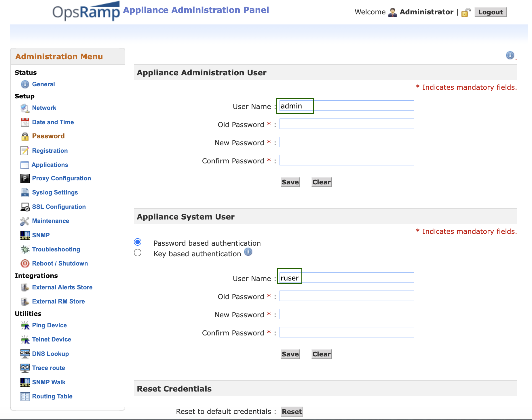Viewport: 532px width, 420px height.
Task: Click the Maintenance tools icon
Action: [x=25, y=221]
